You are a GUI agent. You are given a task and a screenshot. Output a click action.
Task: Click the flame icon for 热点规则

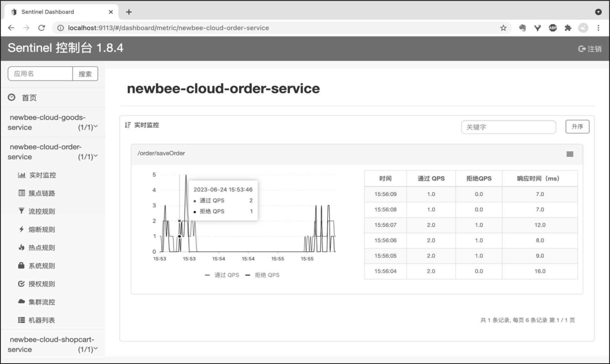22,247
